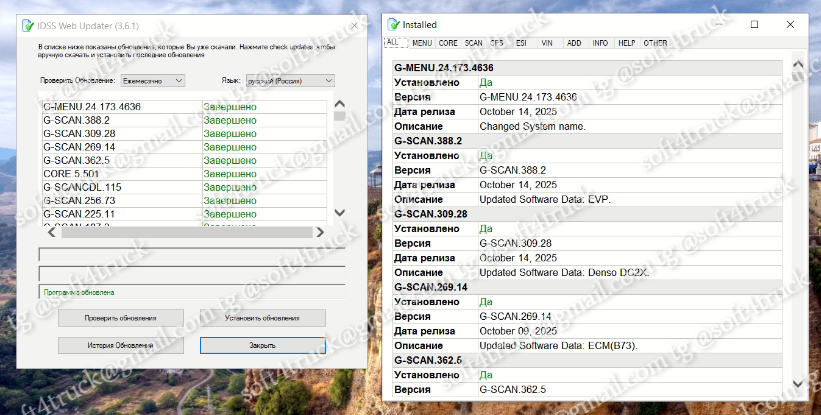Switch to the ADD tab
Screen dimensions: 821x415
coord(574,43)
